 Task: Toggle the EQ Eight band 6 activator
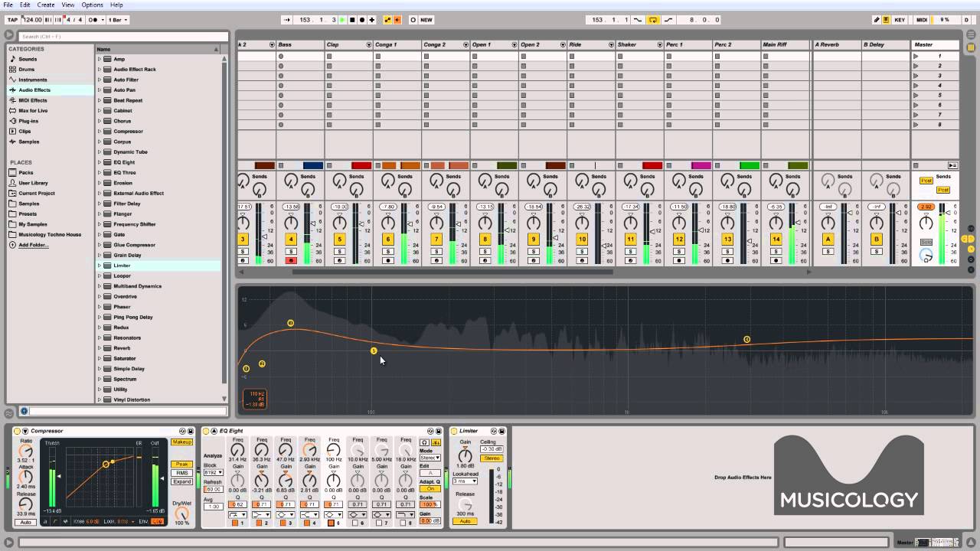pos(355,523)
